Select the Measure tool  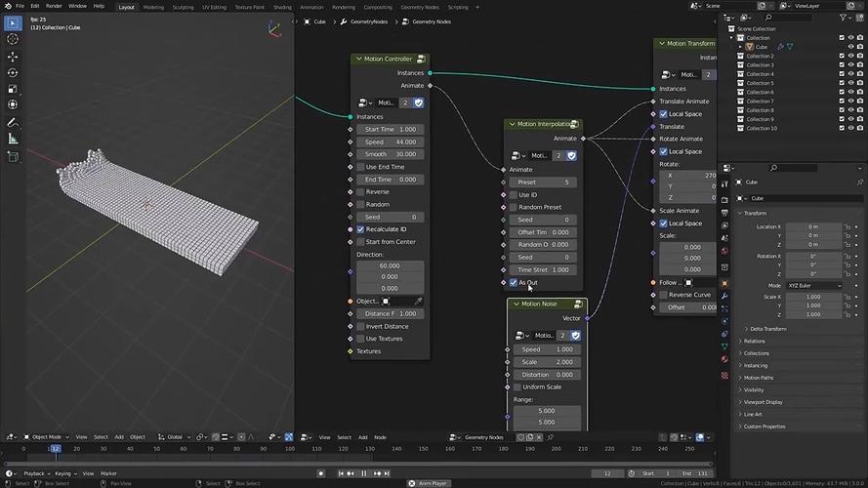[x=13, y=139]
